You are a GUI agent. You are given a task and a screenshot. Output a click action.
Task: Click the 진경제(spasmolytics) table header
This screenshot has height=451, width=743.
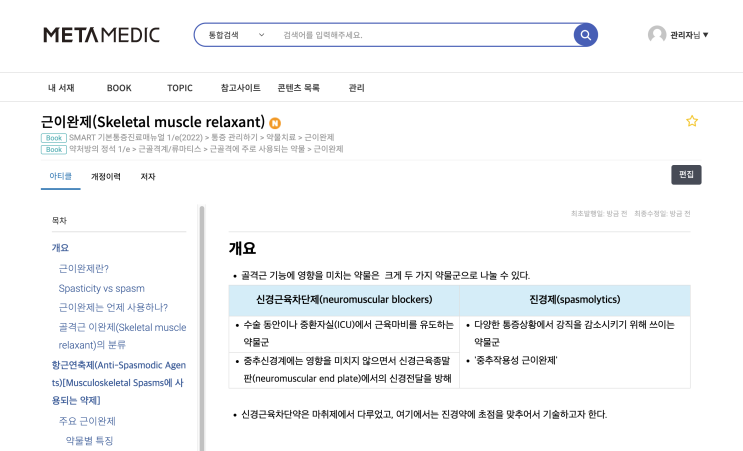click(575, 300)
